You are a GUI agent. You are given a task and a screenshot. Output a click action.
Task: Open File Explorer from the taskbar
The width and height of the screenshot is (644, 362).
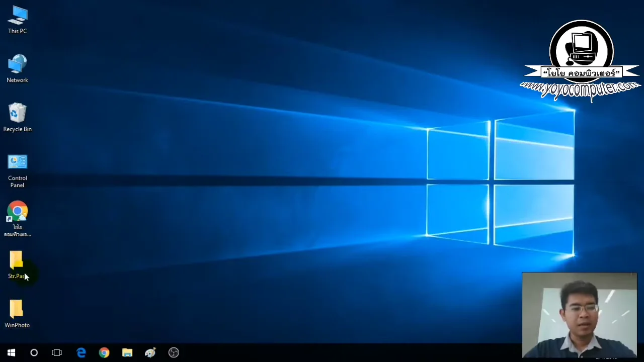click(127, 352)
